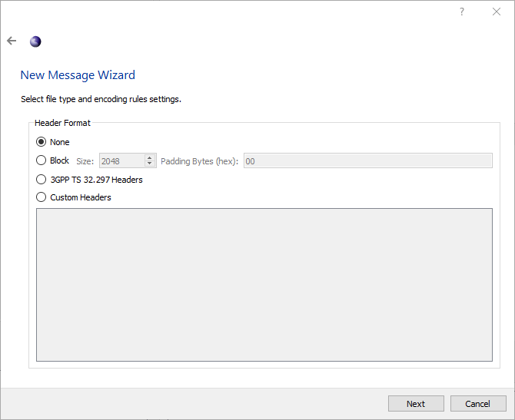Increase block Size with the up arrow
515x420 pixels.
click(150, 157)
